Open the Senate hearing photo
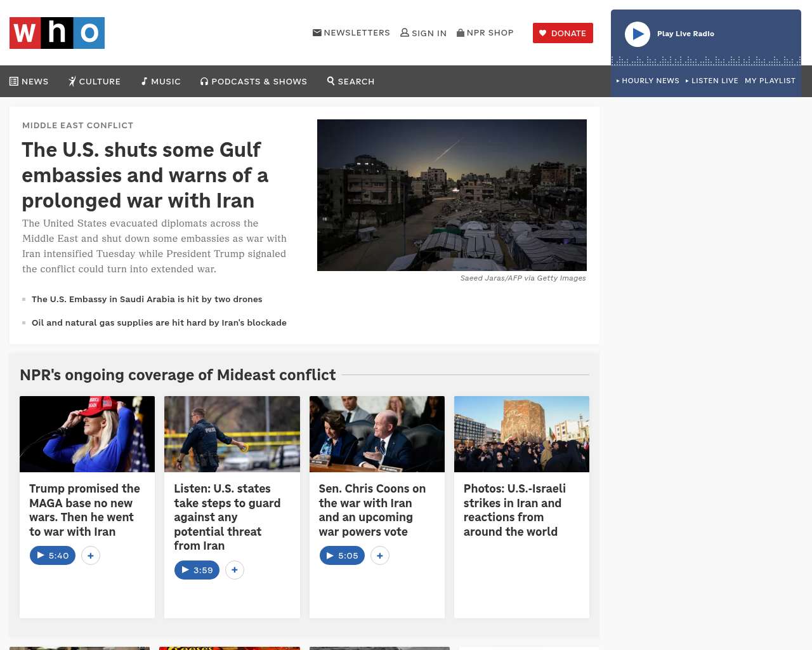 point(377,434)
